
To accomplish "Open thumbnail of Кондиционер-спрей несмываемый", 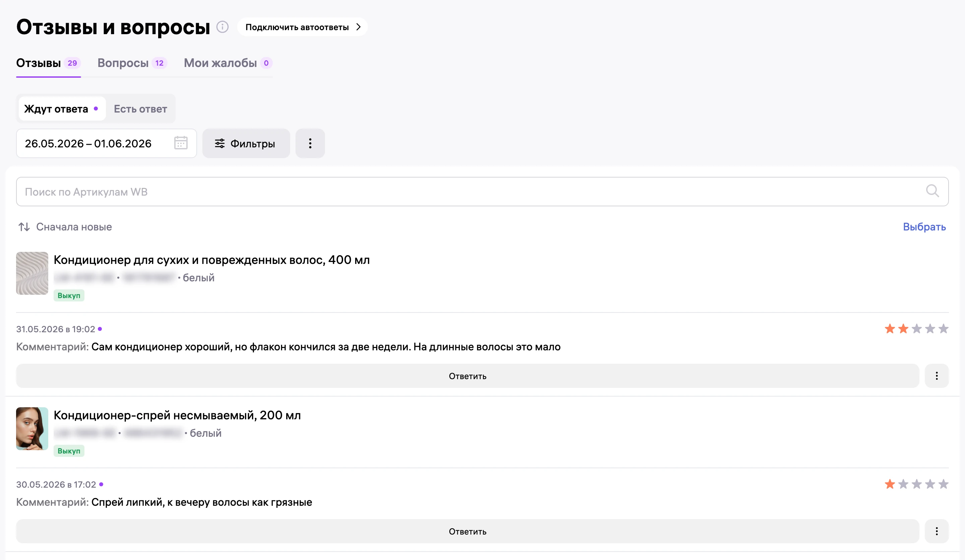I will coord(32,429).
